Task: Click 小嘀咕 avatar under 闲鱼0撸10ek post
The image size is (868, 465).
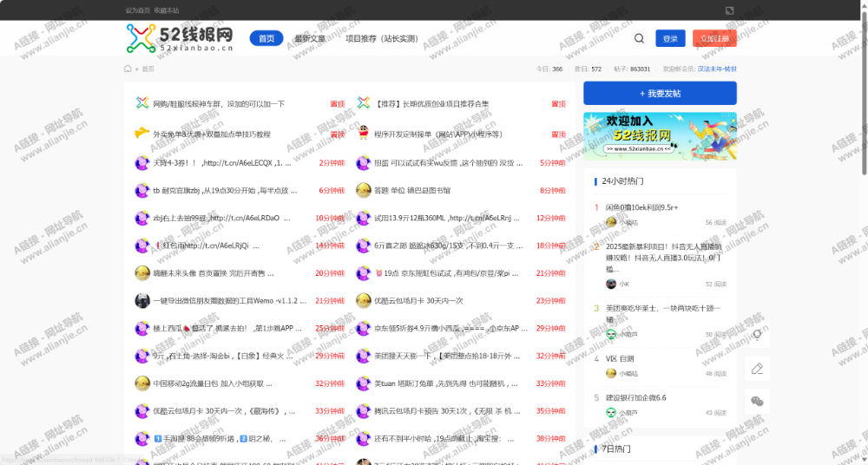Action: [x=611, y=222]
